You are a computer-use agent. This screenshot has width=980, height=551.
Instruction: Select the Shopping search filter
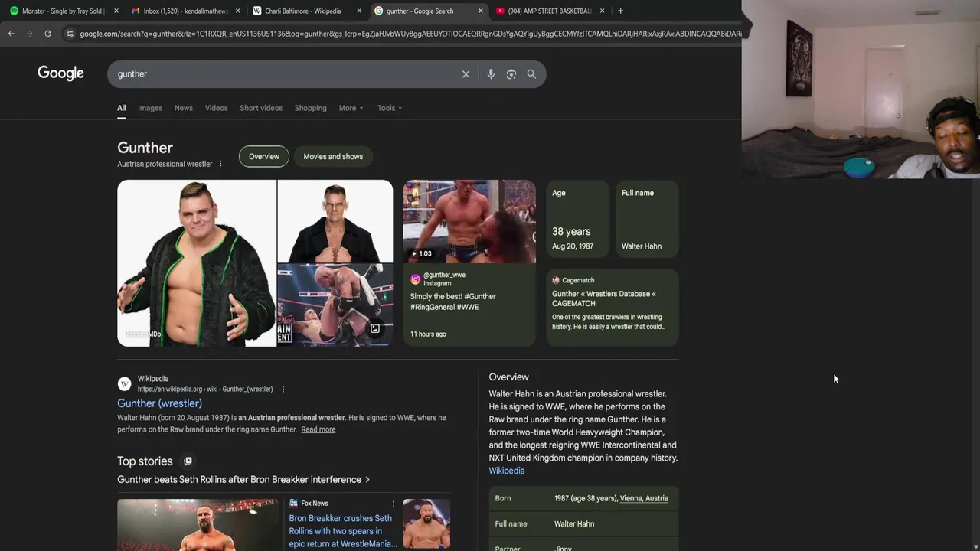tap(311, 108)
